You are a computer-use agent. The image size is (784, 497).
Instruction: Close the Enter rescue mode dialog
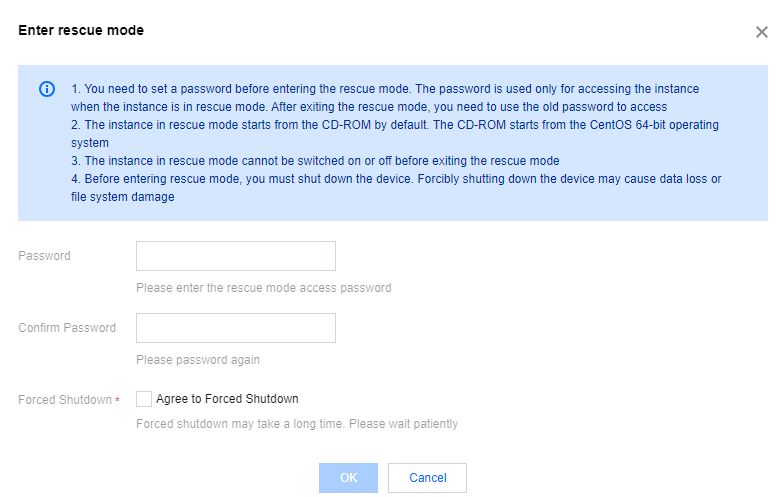click(x=762, y=32)
